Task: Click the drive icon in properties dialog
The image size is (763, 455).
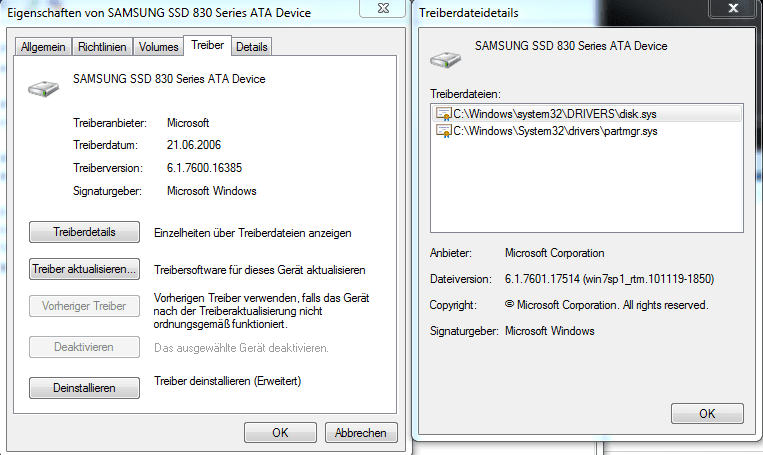Action: click(43, 89)
